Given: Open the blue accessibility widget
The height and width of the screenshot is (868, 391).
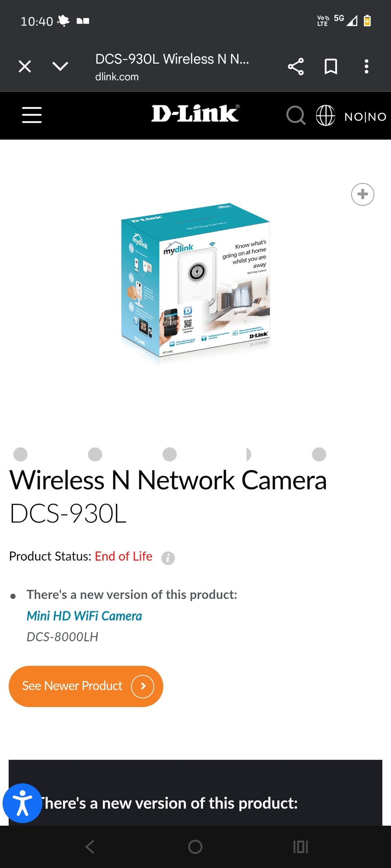Looking at the screenshot, I should [x=22, y=803].
